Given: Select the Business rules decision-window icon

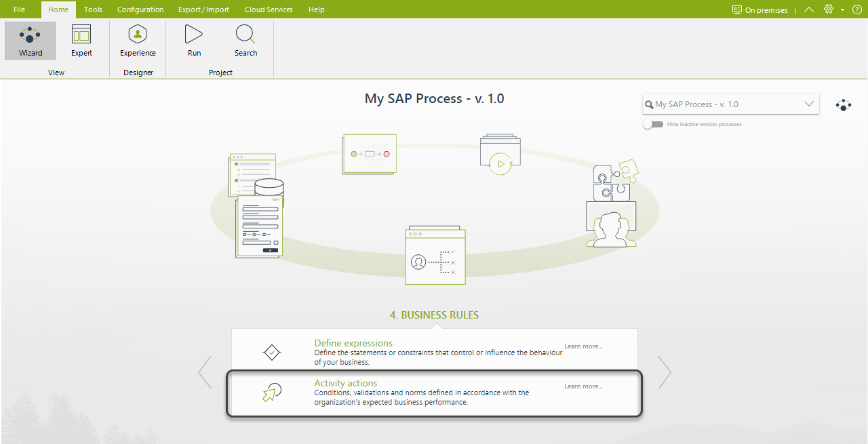Looking at the screenshot, I should (x=435, y=256).
